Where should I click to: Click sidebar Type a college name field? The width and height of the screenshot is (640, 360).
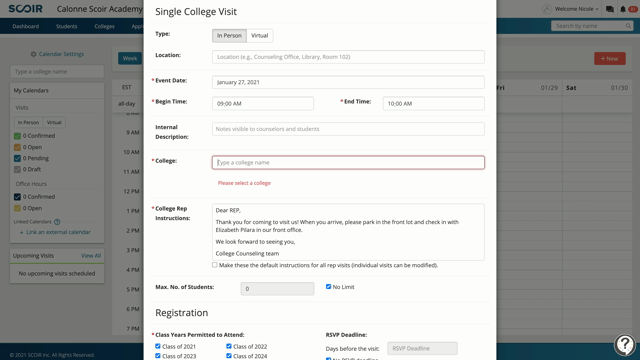(x=57, y=71)
